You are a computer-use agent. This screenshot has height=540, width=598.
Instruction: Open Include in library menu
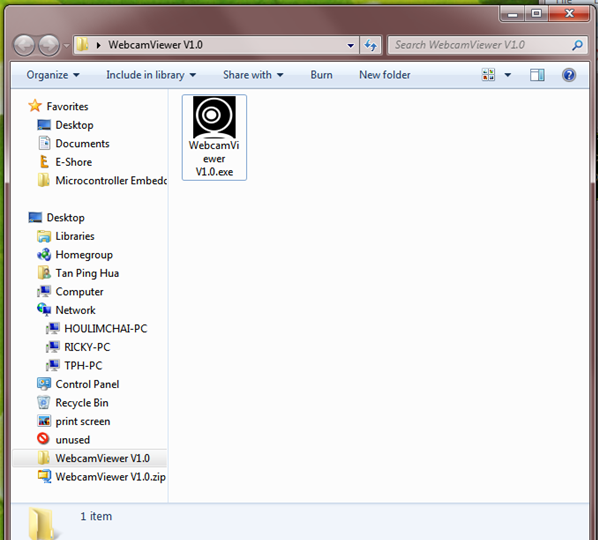151,75
